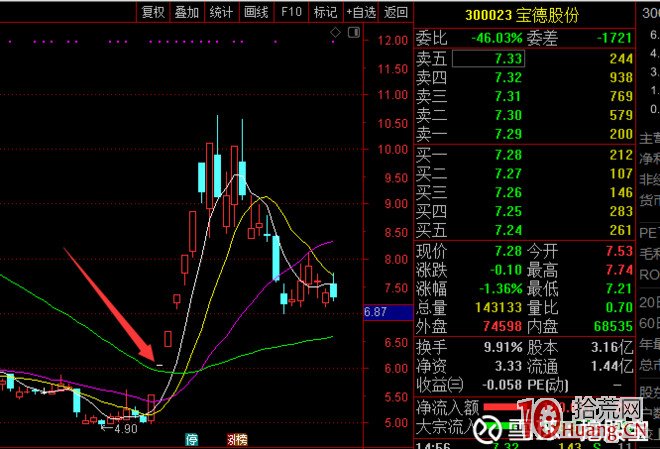Screen dimensions: 660x449
Task: Click the 总量 value 143133
Action: [x=499, y=307]
